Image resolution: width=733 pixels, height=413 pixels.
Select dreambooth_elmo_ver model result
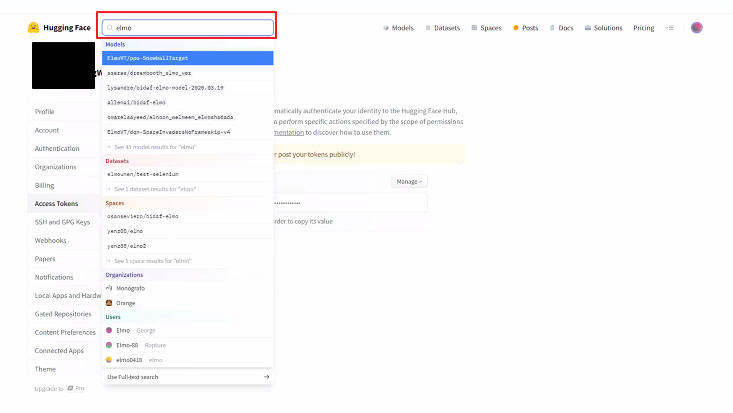[x=188, y=73]
